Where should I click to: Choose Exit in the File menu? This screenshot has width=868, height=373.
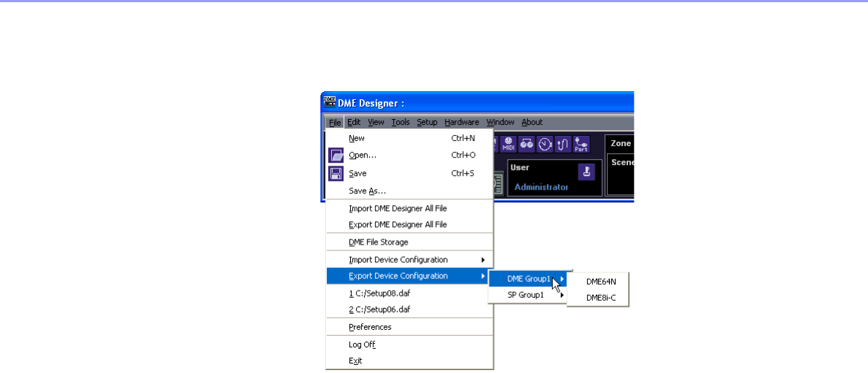click(410, 361)
